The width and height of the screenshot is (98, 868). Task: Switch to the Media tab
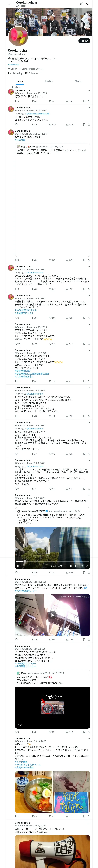78,81
